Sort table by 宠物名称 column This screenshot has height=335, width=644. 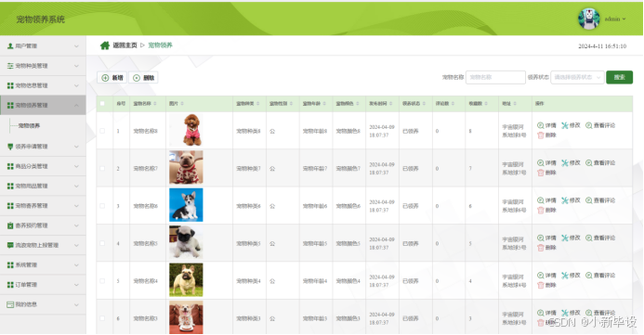(x=155, y=104)
